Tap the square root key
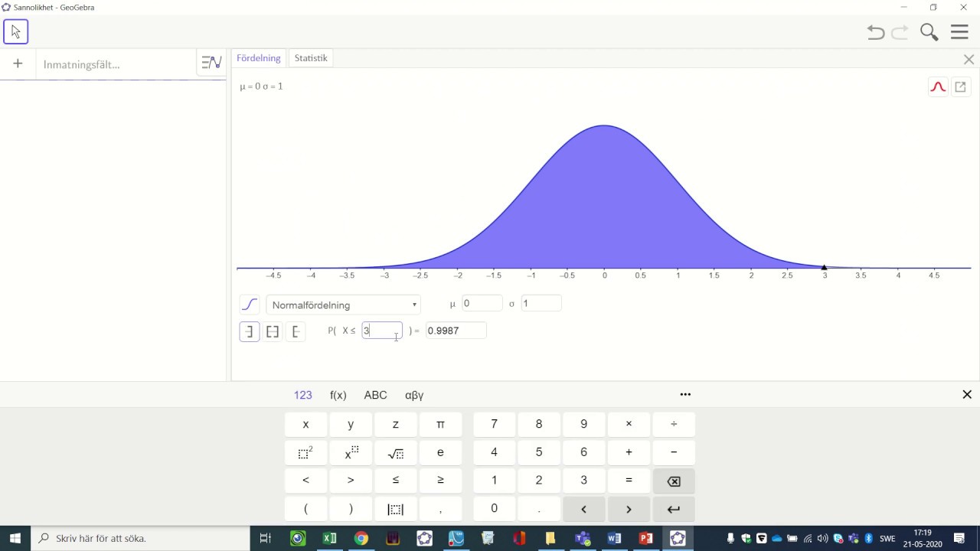980x551 pixels. click(x=396, y=452)
